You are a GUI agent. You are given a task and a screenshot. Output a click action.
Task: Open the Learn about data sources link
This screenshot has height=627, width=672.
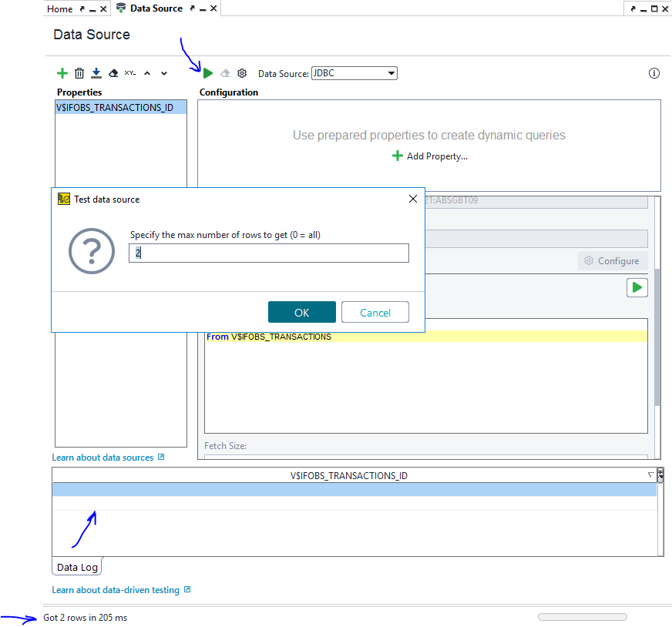[103, 458]
